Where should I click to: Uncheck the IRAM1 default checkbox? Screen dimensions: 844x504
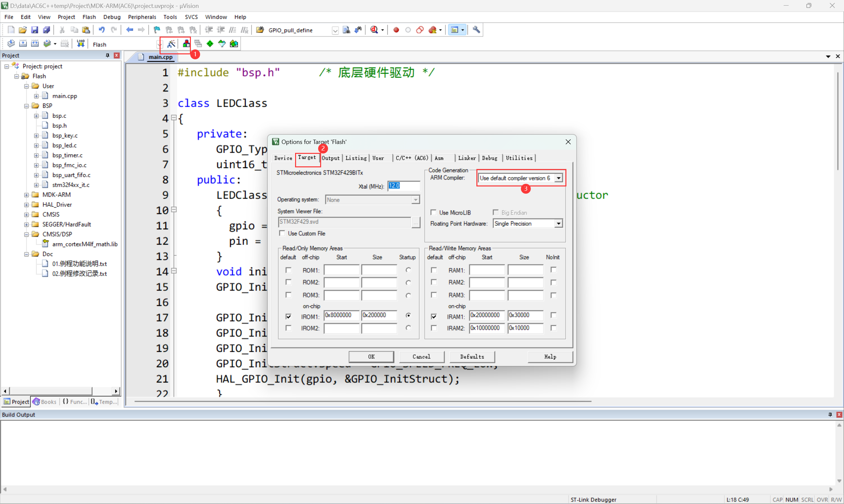(x=434, y=316)
